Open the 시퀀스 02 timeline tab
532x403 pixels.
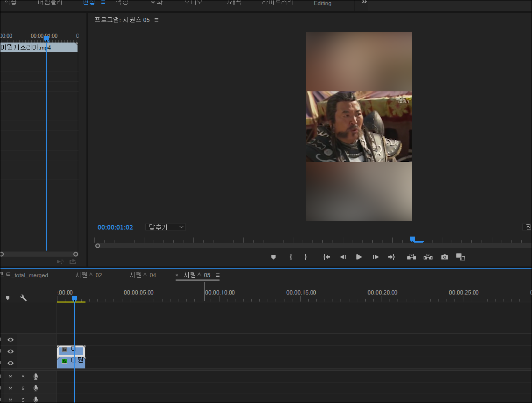89,275
